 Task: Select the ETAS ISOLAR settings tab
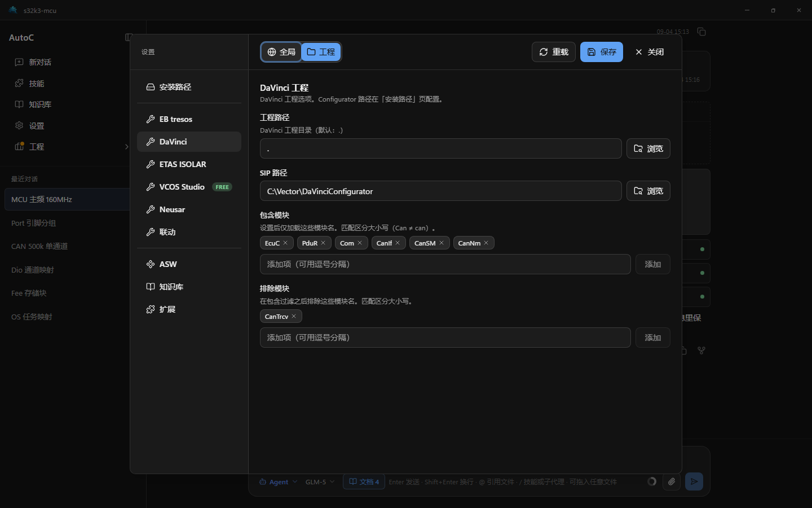(189, 164)
